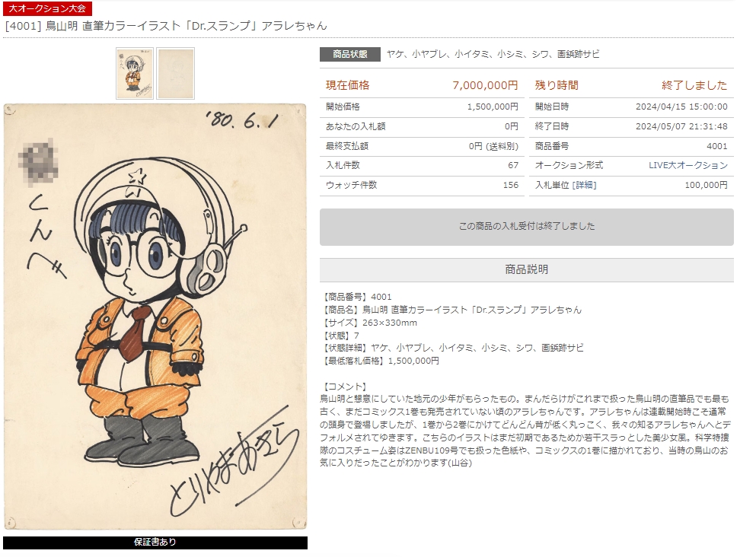Click the 終了日時 2024/05/07 value

(681, 126)
